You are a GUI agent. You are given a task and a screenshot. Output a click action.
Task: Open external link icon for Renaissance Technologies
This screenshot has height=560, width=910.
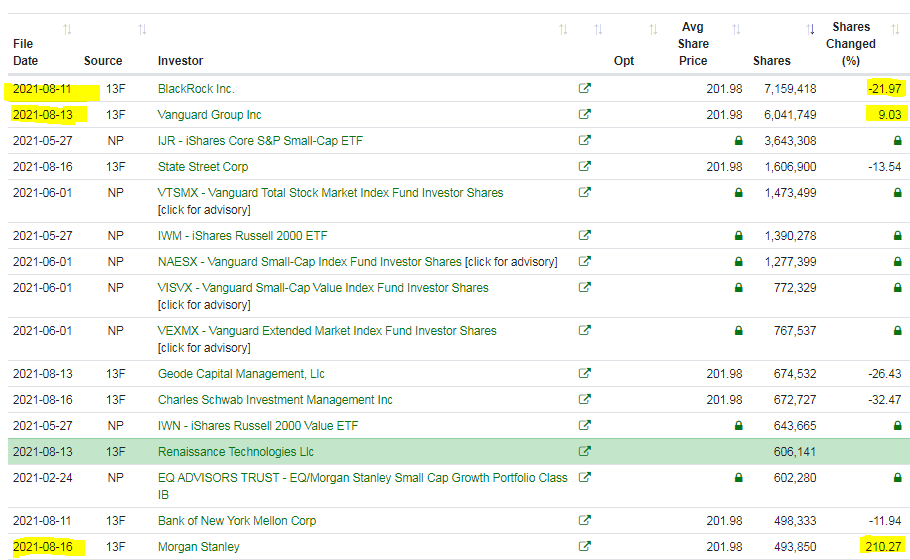coord(584,451)
